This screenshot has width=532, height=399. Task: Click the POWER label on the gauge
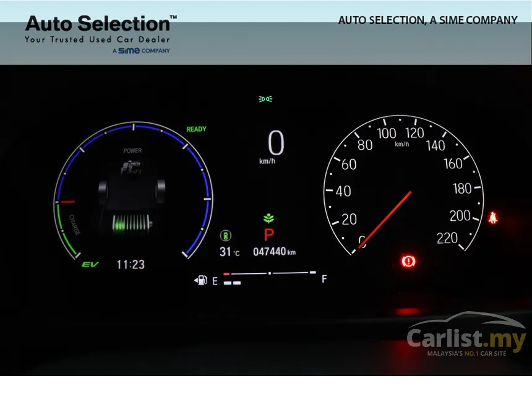point(132,151)
